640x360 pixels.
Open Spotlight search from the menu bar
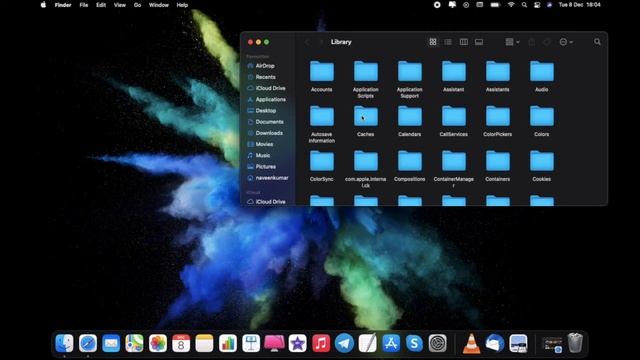point(524,5)
